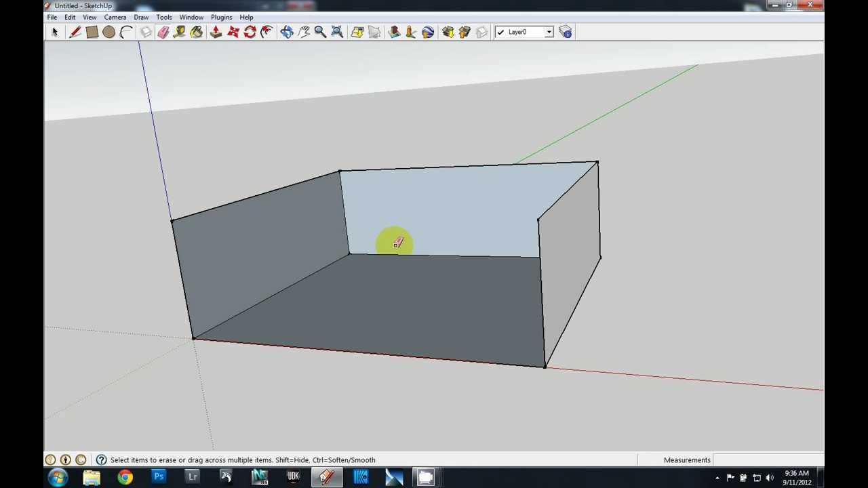Select the Rotate tool
Viewport: 868px width, 488px height.
250,32
